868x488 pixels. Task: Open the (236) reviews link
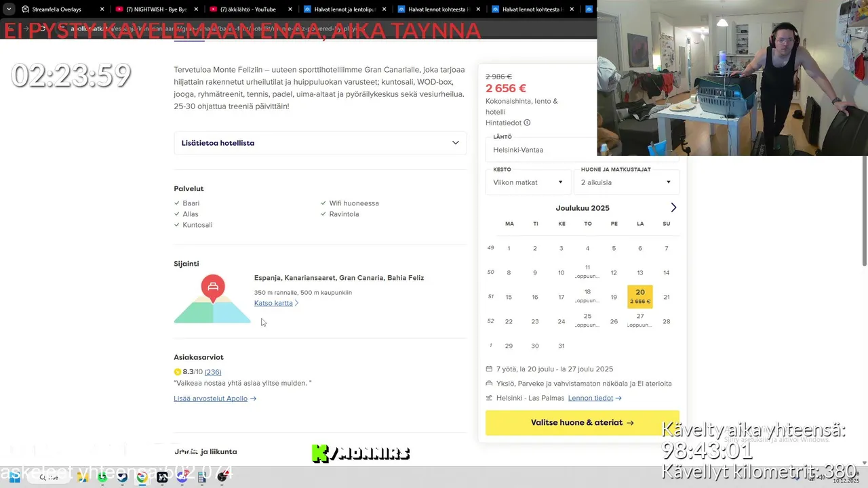[x=213, y=372]
